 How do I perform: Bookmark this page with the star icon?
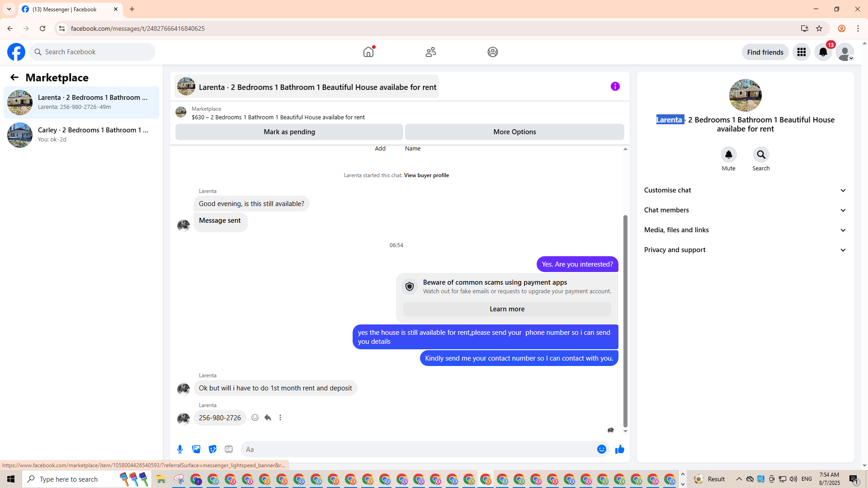[x=819, y=28]
